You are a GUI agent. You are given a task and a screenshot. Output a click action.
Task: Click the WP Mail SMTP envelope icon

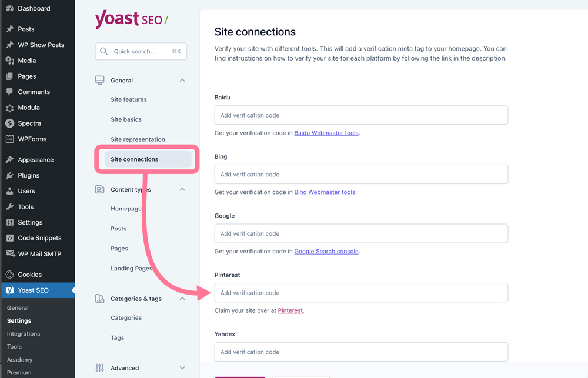pyautogui.click(x=10, y=253)
